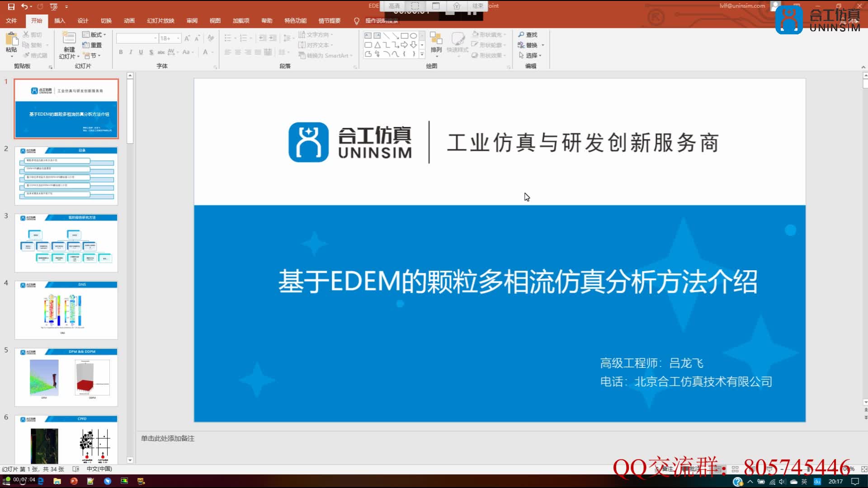This screenshot has height=488, width=868.
Task: Switch to the 幻灯片放映 slideshow tab
Action: (160, 21)
